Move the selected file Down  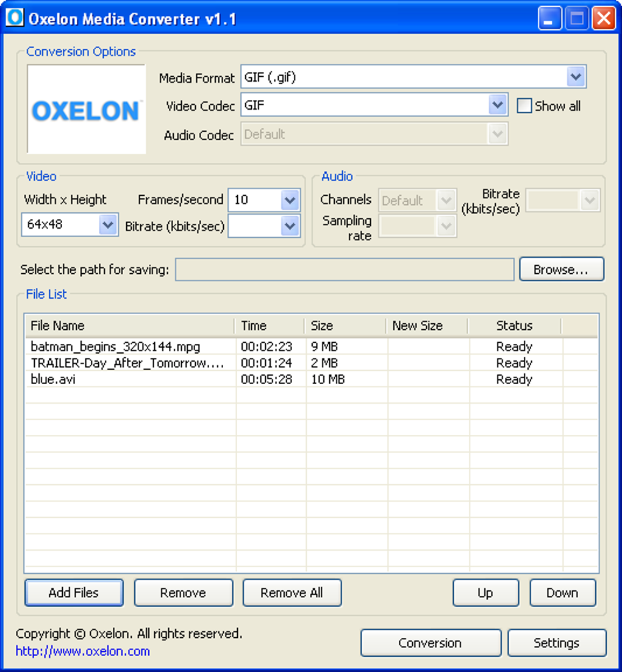pos(562,593)
